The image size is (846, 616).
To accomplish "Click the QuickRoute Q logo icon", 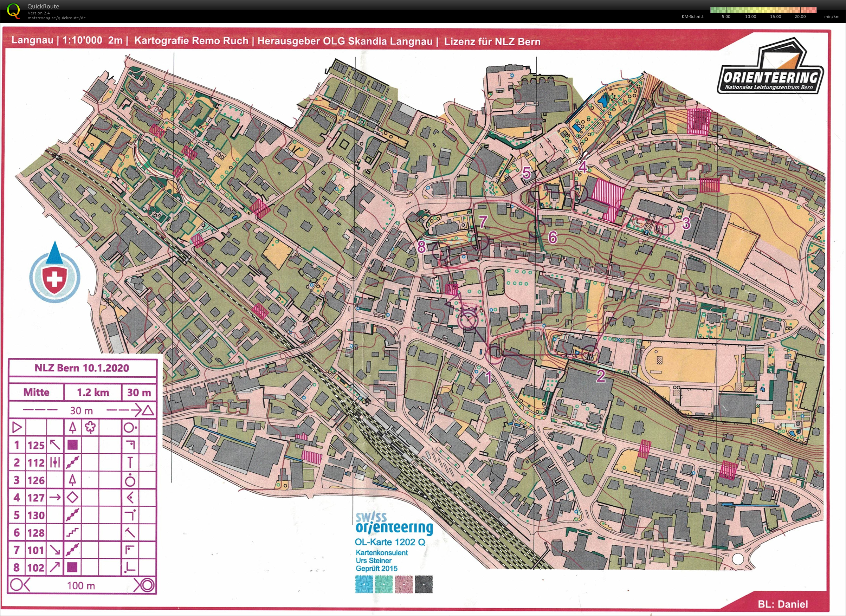I will pyautogui.click(x=13, y=11).
